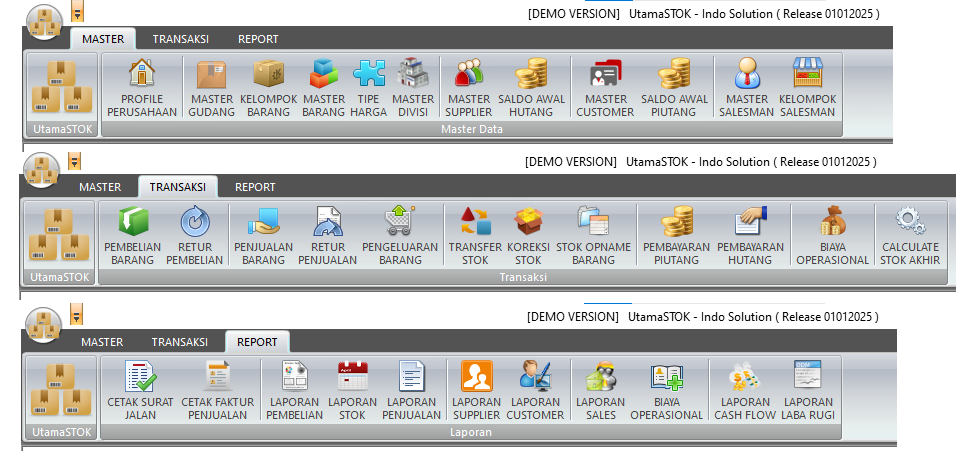Run Calculate Stok Akhir

point(910,236)
